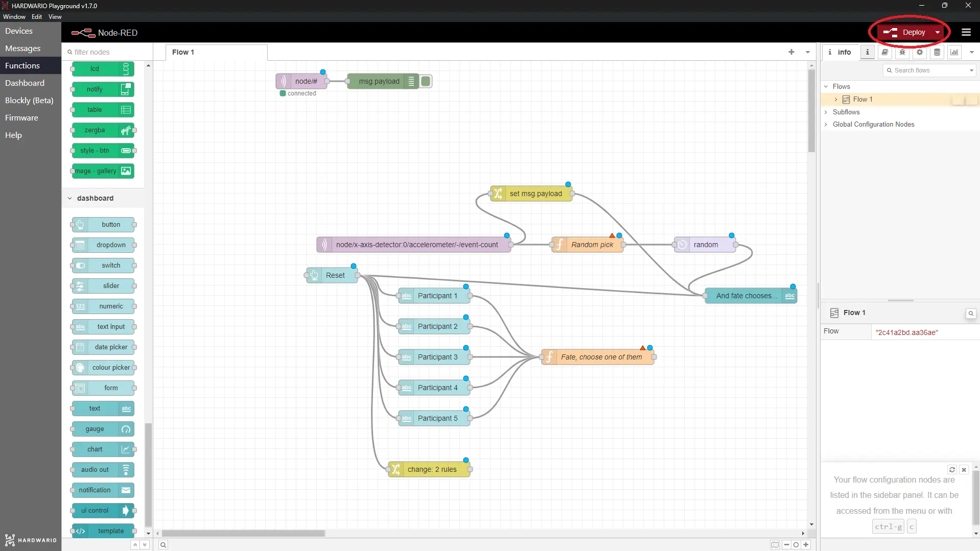Open the flow list dropdown arrow
This screenshot has height=551, width=980.
[x=808, y=52]
